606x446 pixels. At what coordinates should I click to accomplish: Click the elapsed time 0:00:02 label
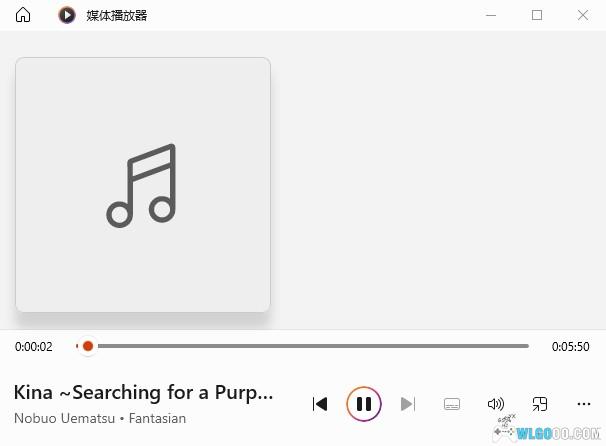click(x=34, y=347)
